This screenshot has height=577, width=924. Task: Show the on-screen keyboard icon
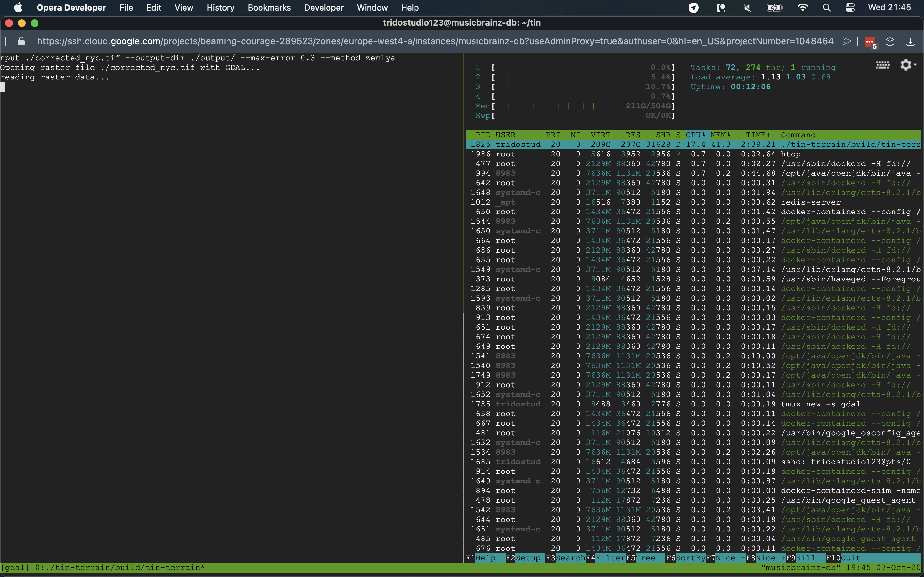882,65
